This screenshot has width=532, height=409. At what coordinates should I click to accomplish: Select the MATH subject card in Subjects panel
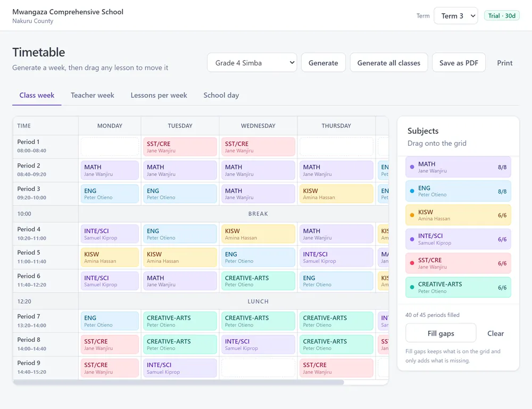pos(458,167)
